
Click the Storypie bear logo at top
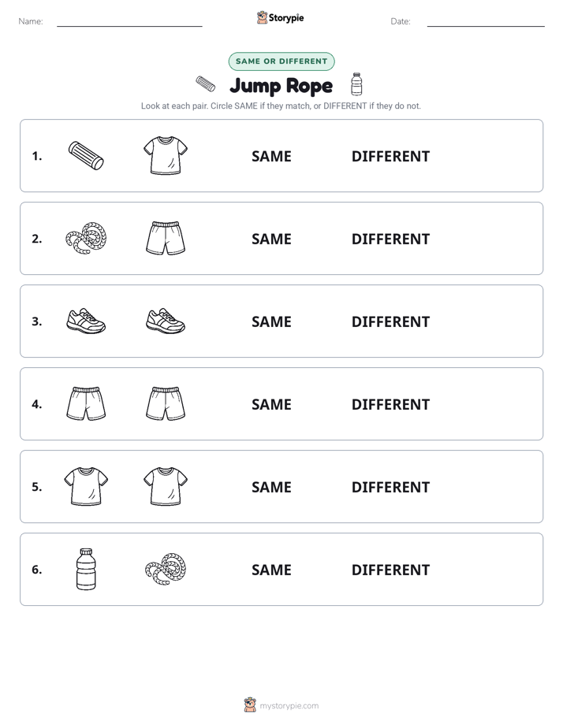pos(262,17)
